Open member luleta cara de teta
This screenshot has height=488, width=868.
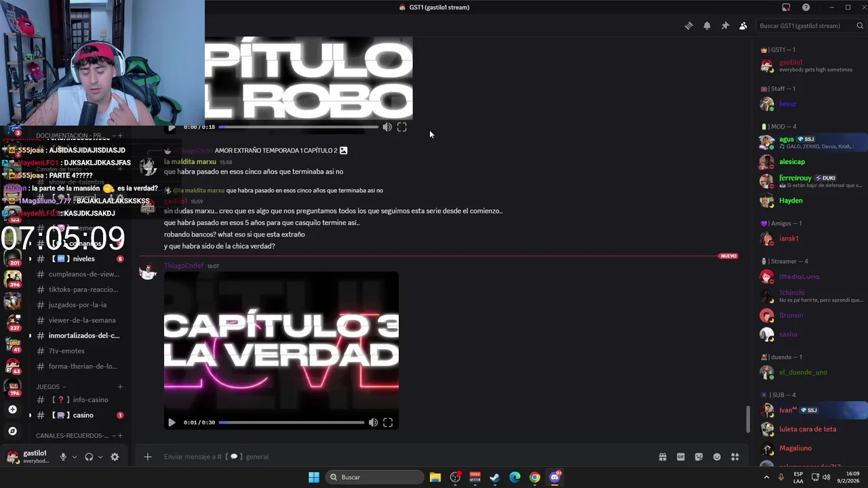pyautogui.click(x=807, y=429)
